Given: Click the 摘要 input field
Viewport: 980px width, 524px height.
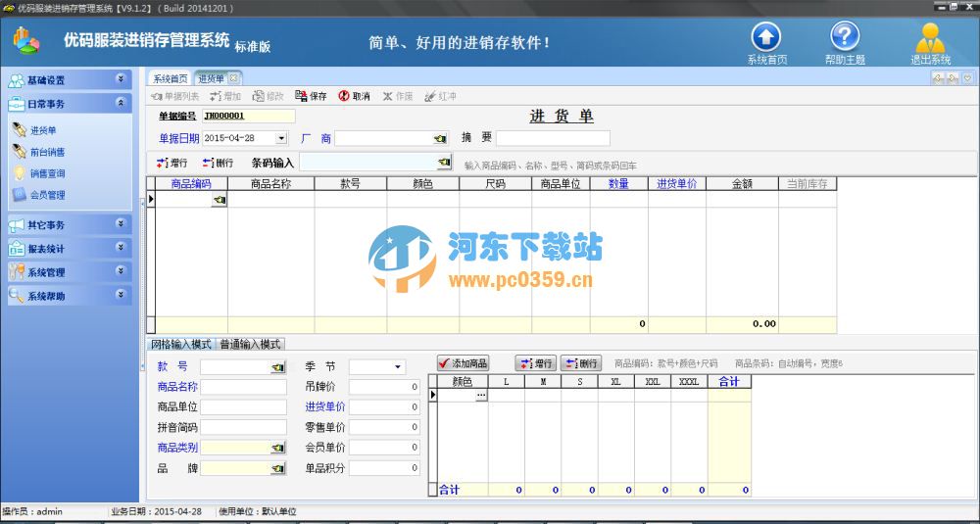Looking at the screenshot, I should click(x=553, y=139).
